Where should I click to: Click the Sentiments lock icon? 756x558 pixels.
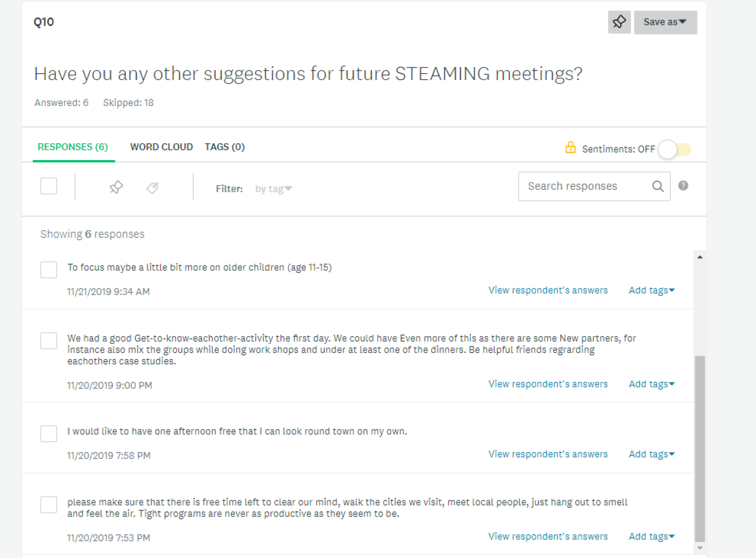click(571, 148)
